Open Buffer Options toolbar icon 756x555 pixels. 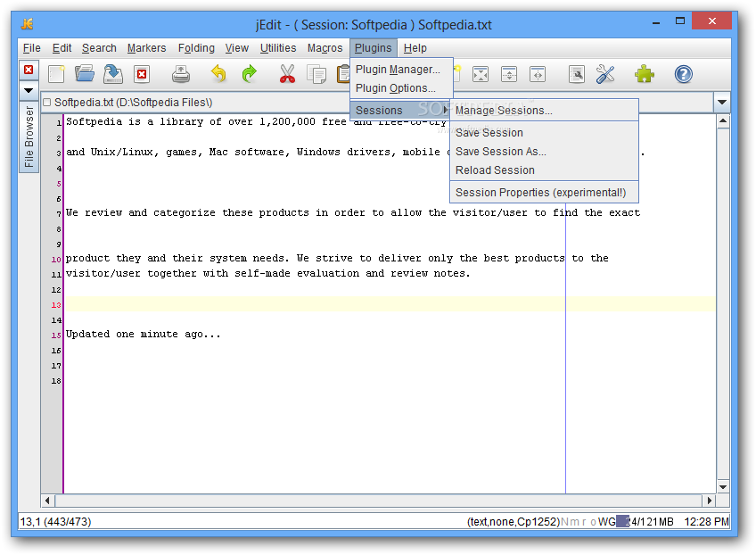[577, 74]
